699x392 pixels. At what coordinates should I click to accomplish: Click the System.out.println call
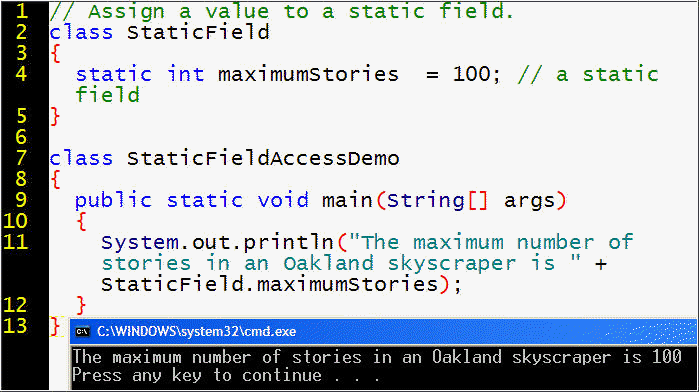tap(218, 242)
